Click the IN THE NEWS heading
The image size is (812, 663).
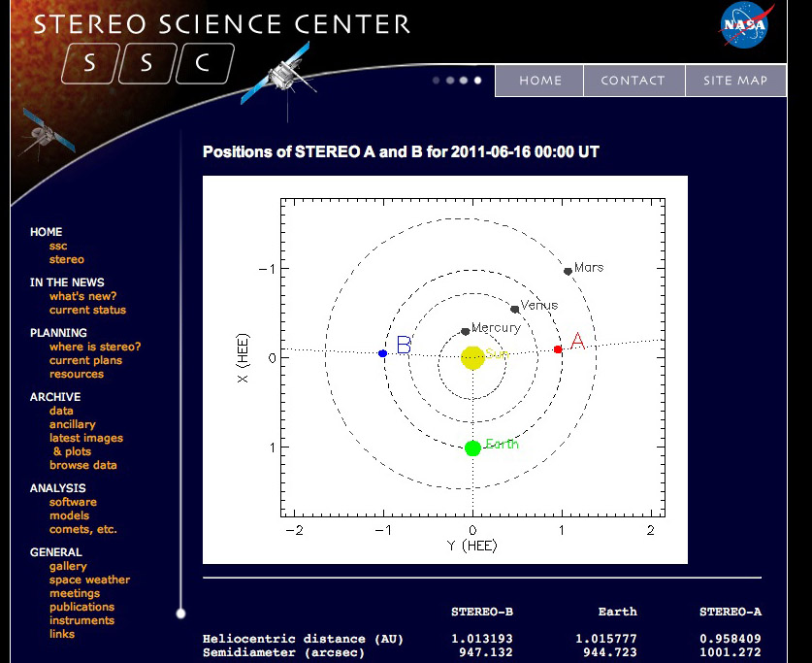pyautogui.click(x=67, y=282)
